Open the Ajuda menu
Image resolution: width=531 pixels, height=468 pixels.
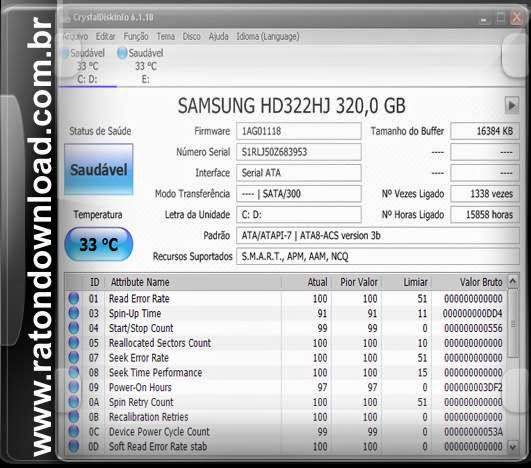pyautogui.click(x=218, y=36)
